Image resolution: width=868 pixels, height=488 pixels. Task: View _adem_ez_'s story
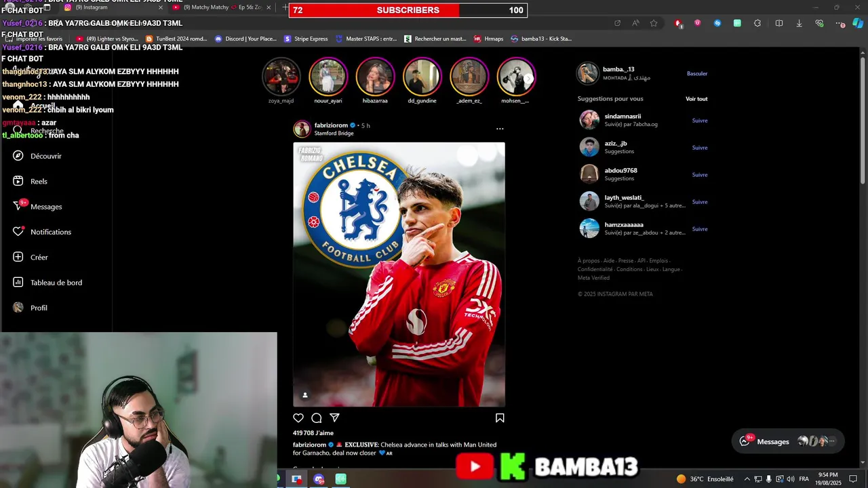[x=469, y=77]
